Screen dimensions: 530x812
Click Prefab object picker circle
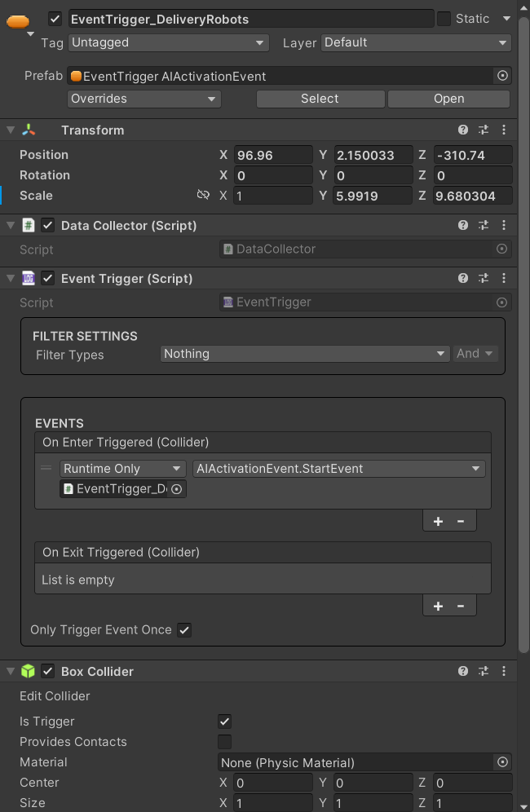point(502,76)
